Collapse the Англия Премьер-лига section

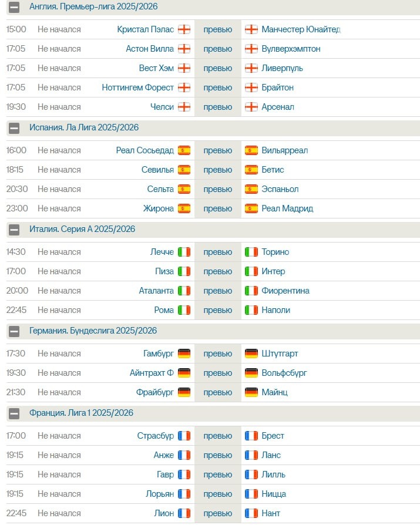(x=14, y=8)
